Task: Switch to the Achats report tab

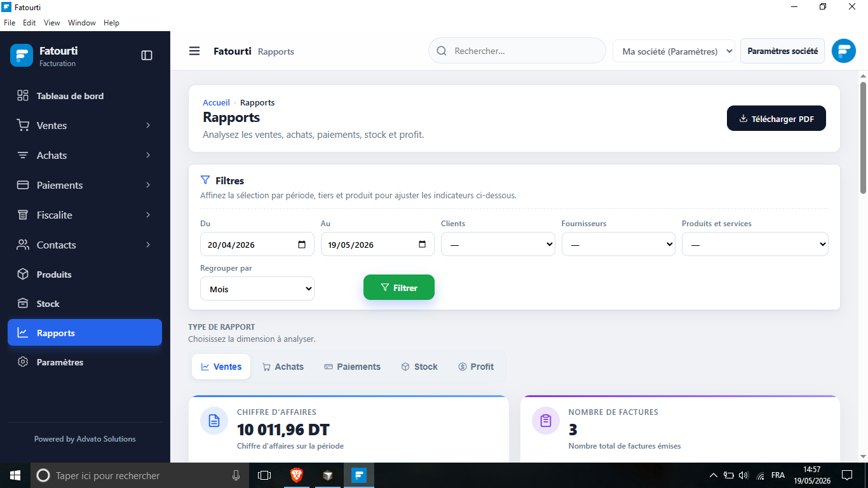Action: click(x=283, y=367)
